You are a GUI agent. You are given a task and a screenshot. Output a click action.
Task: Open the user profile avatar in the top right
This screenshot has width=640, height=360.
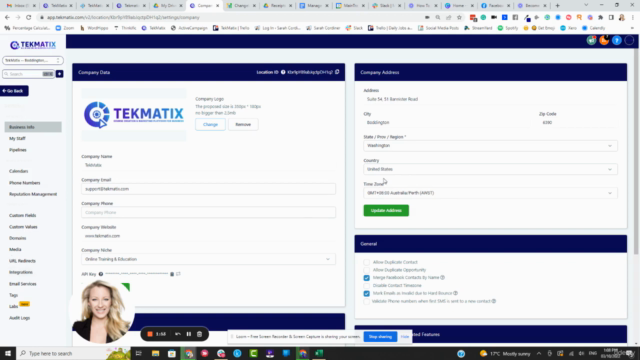tap(629, 40)
